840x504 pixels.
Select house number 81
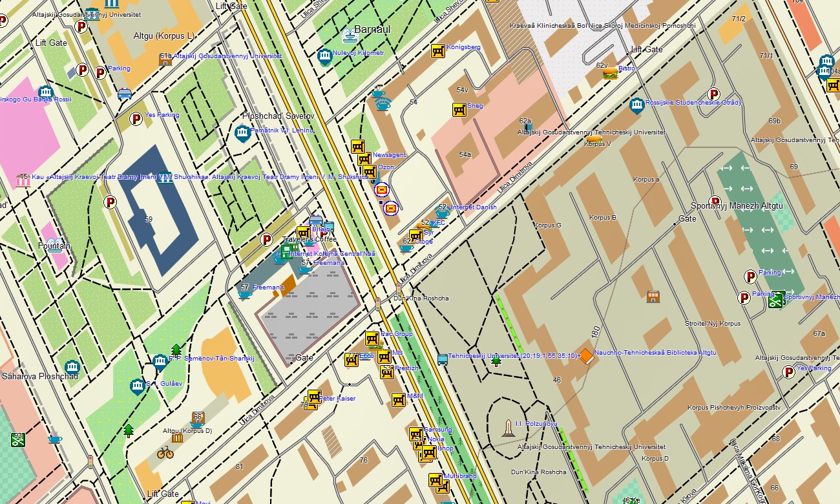[x=240, y=467]
